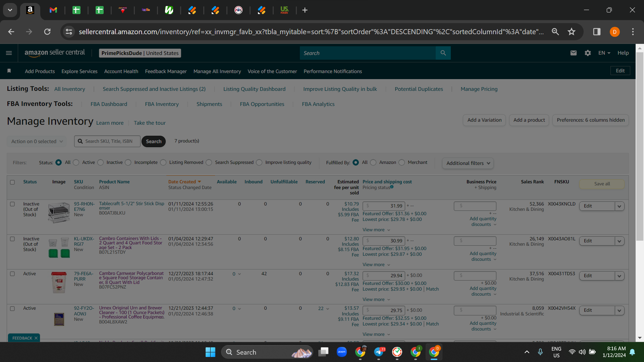
Task: Open Telegram from the taskbar
Action: (x=379, y=352)
